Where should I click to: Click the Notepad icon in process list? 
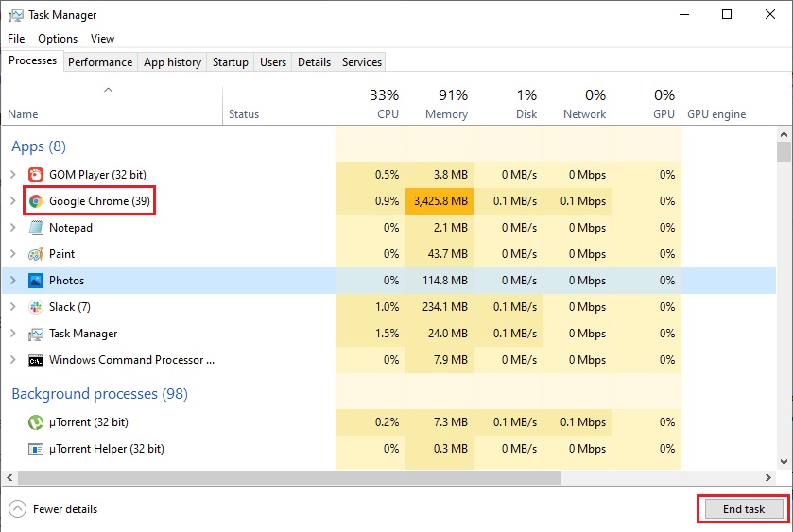point(35,228)
